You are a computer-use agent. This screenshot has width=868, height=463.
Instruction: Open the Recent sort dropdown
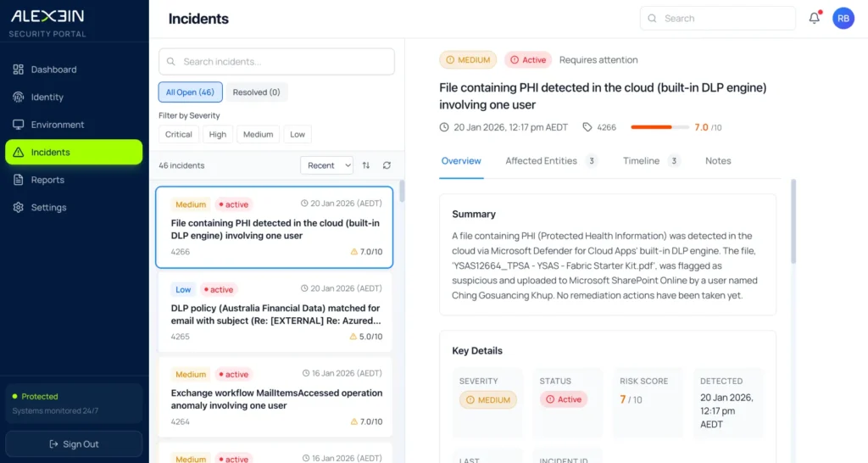(x=326, y=165)
